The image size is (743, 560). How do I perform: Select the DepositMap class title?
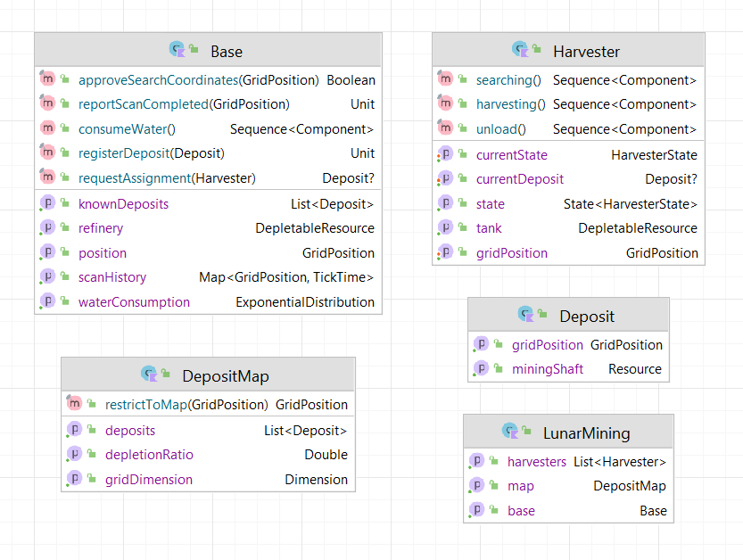click(226, 375)
